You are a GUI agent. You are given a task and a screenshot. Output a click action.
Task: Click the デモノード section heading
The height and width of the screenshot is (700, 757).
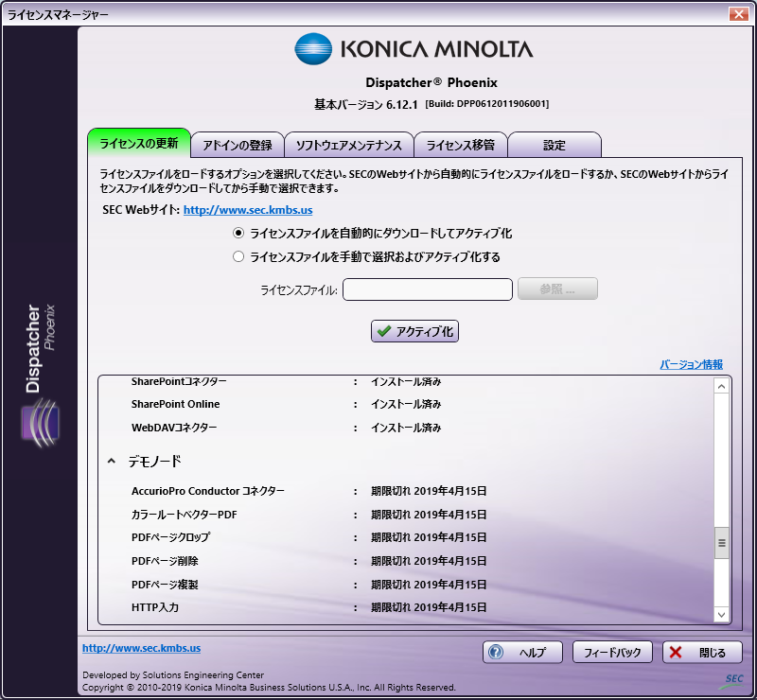coord(154,462)
